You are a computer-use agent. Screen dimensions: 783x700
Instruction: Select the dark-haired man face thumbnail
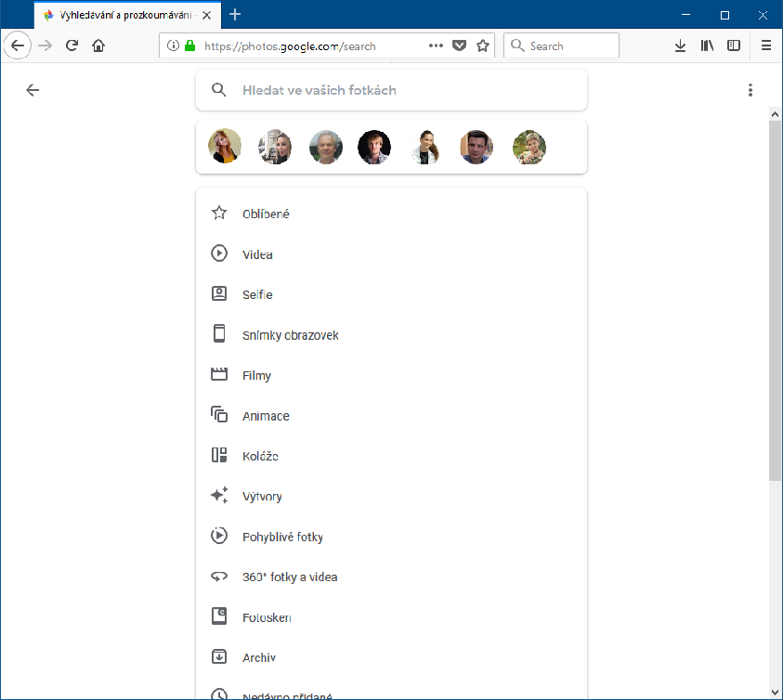(476, 147)
